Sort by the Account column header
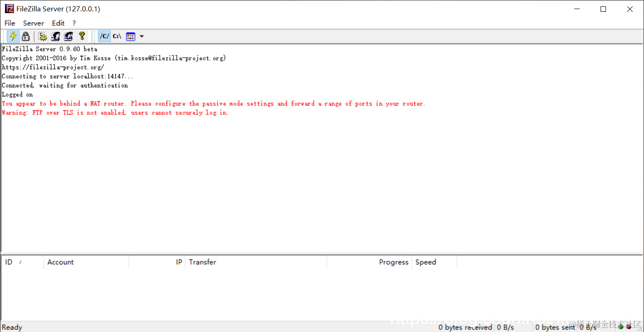The height and width of the screenshot is (332, 644). tap(86, 262)
